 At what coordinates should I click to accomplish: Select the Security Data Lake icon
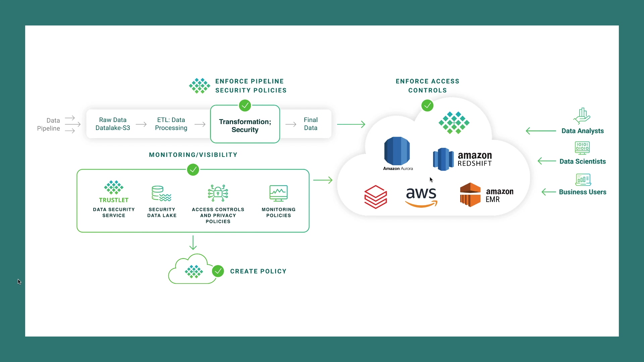[x=161, y=193]
